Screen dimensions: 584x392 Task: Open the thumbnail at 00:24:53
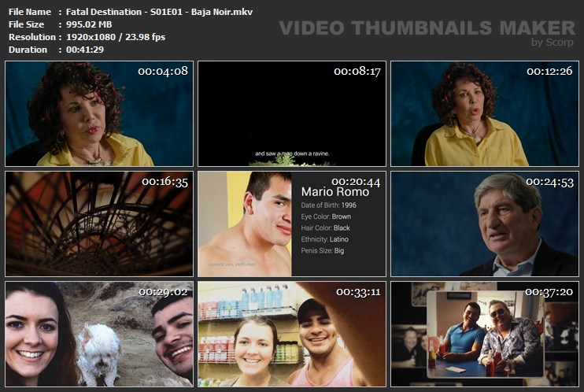(485, 224)
